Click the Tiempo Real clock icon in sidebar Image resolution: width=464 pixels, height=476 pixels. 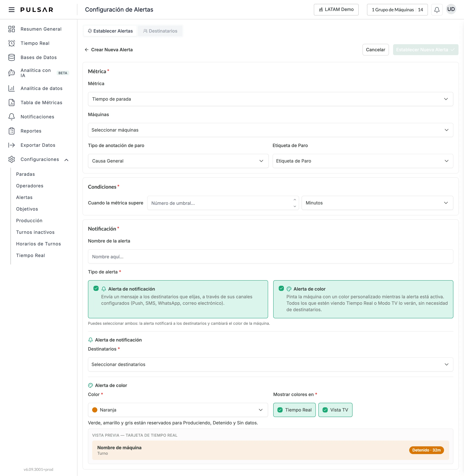coord(11,43)
